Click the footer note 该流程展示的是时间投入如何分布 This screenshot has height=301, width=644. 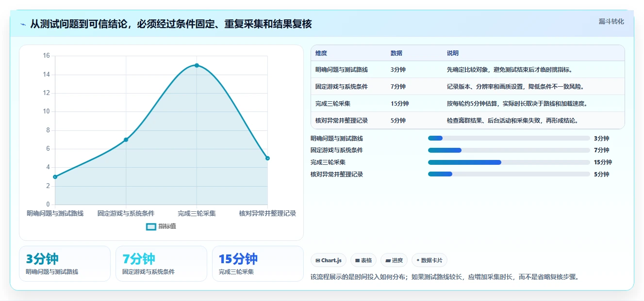pyautogui.click(x=359, y=277)
